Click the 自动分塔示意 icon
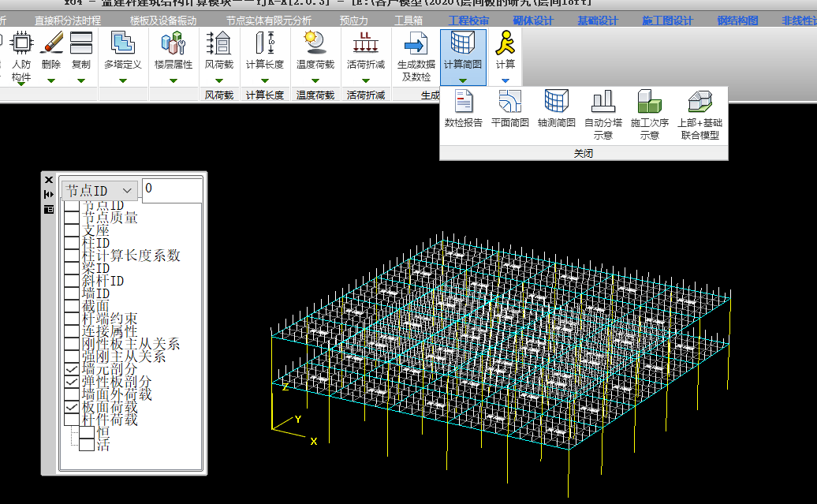 tap(602, 101)
